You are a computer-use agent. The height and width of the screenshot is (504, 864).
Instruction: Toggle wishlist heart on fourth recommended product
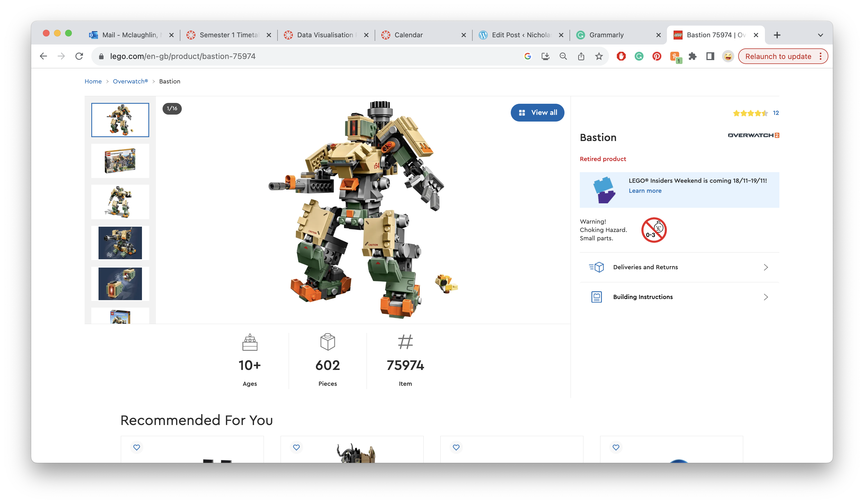point(616,447)
